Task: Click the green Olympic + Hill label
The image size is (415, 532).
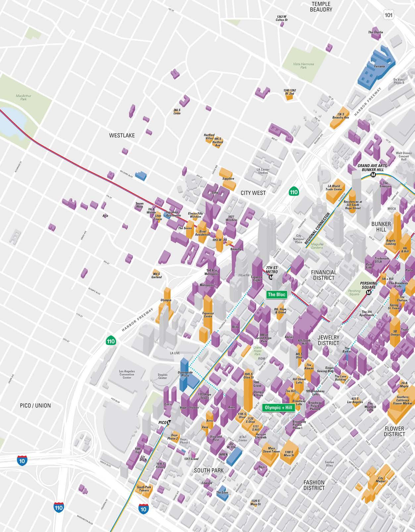Action: 279,408
